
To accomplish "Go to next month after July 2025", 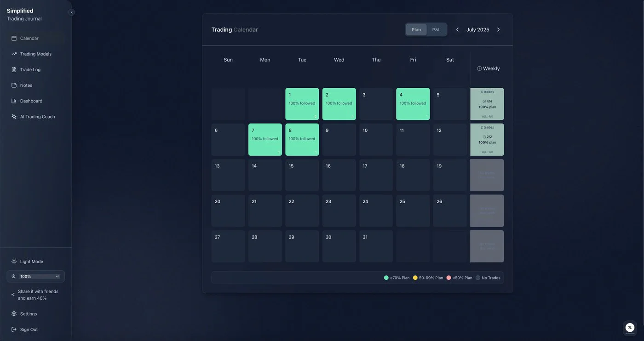I will tap(498, 30).
